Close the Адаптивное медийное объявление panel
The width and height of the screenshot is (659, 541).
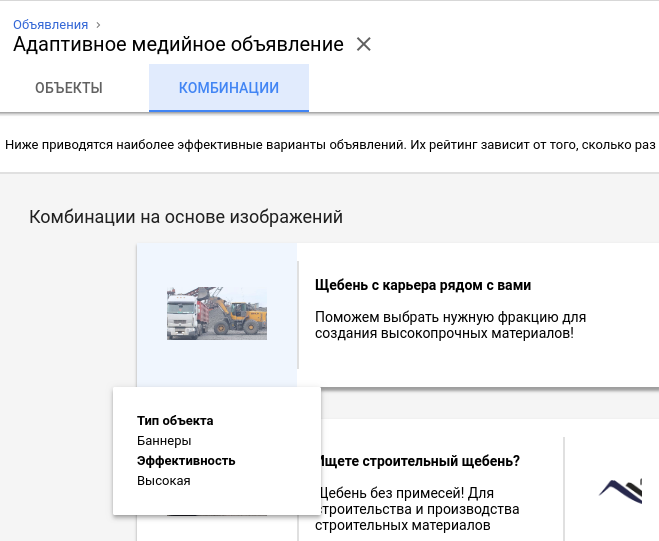(x=364, y=45)
